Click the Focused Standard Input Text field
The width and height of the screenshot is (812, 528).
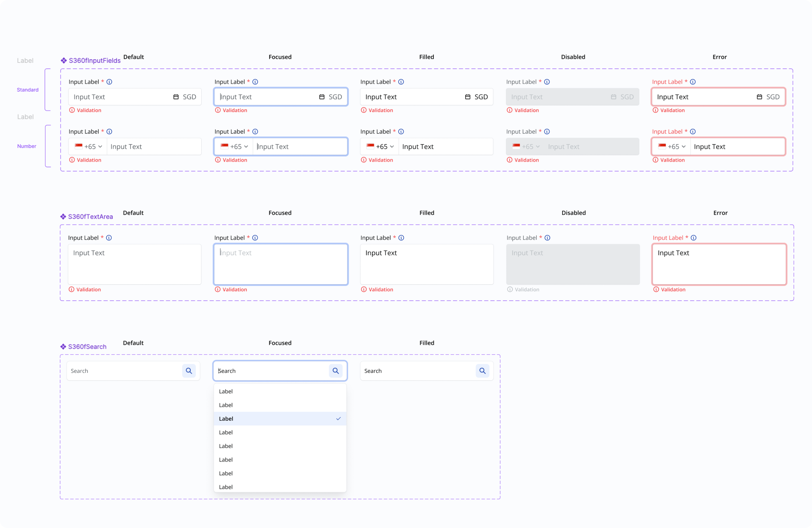pyautogui.click(x=281, y=97)
